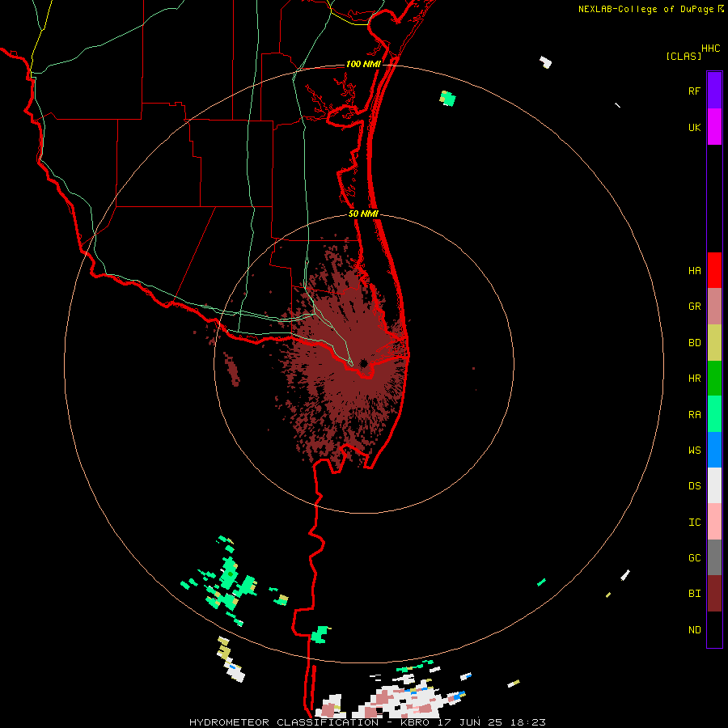The width and height of the screenshot is (728, 728).
Task: Click the RF legend label
Action: point(694,91)
